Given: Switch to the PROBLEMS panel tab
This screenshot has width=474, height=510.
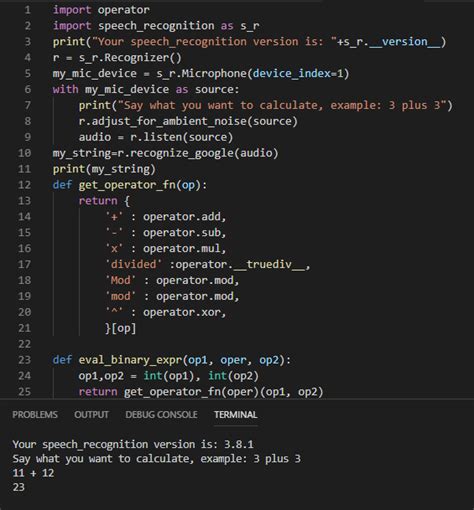Looking at the screenshot, I should point(35,414).
